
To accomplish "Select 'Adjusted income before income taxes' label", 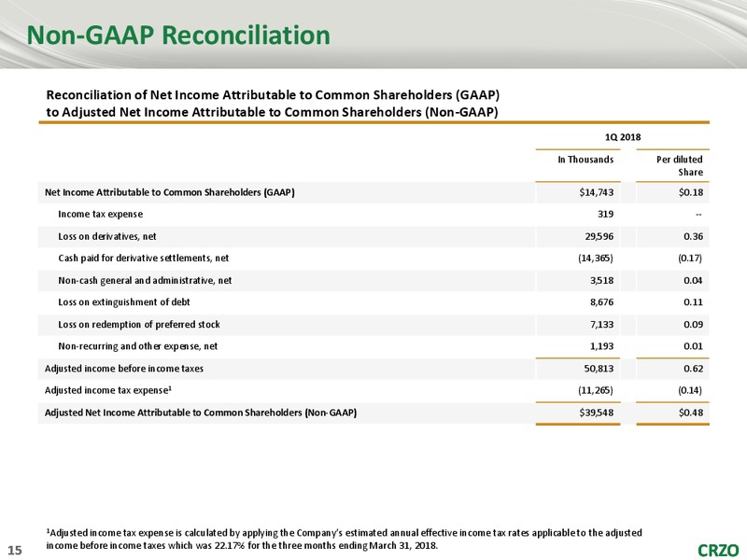I will (x=124, y=369).
